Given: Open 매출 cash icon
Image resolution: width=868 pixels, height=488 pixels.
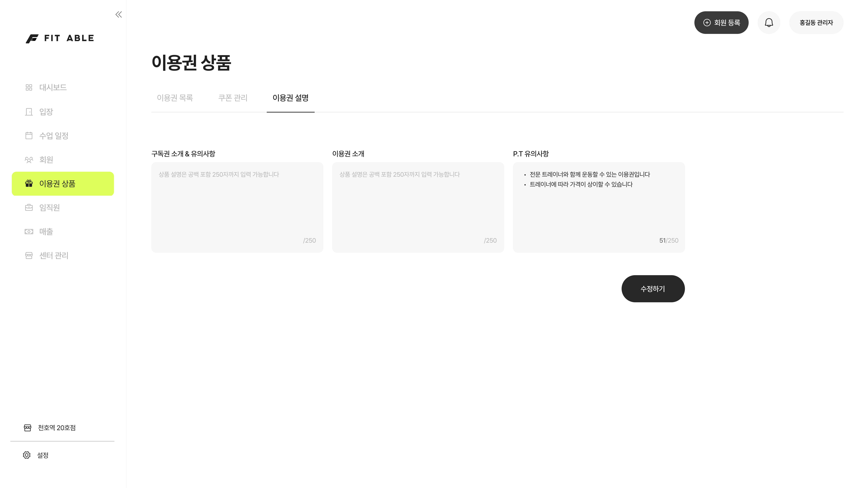Looking at the screenshot, I should coord(29,232).
